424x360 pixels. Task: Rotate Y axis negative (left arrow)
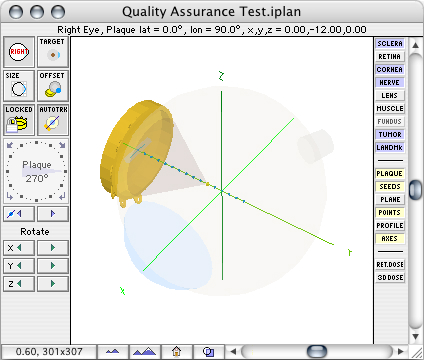pyautogui.click(x=19, y=266)
